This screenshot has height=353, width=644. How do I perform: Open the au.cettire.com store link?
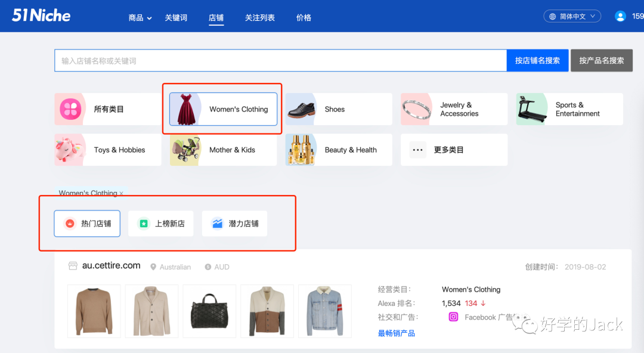click(x=112, y=265)
